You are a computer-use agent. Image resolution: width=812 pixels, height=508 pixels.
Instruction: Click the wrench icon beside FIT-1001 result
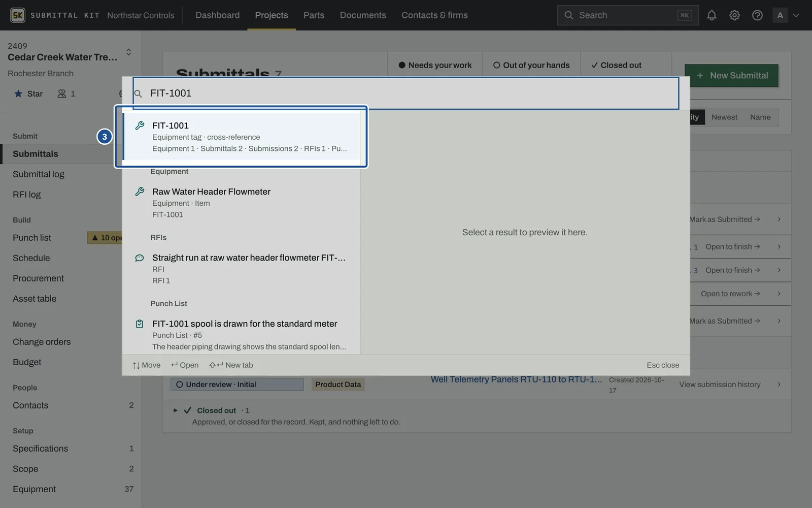tap(140, 125)
